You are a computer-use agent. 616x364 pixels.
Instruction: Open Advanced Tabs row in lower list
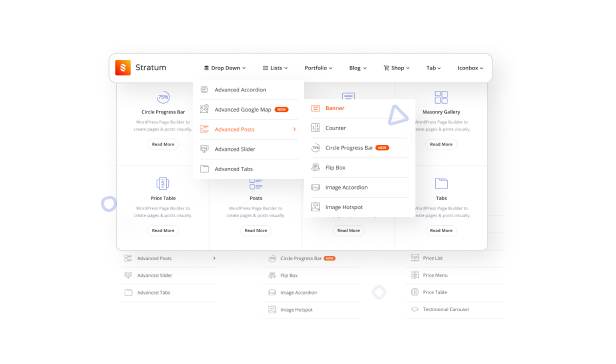click(169, 293)
